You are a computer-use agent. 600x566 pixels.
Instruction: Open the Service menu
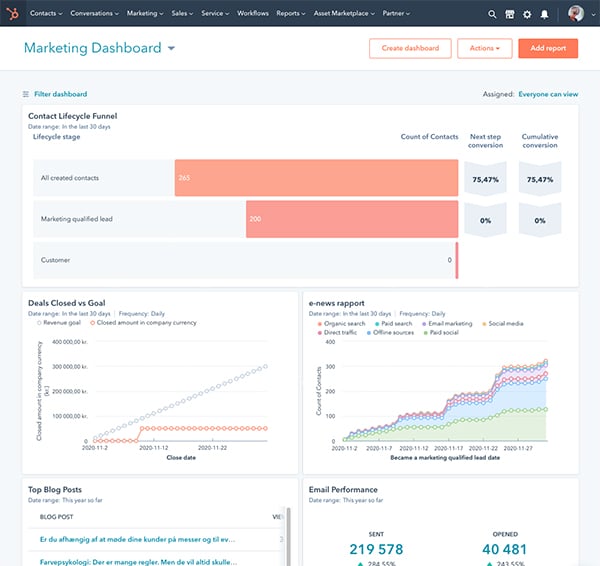click(x=215, y=13)
